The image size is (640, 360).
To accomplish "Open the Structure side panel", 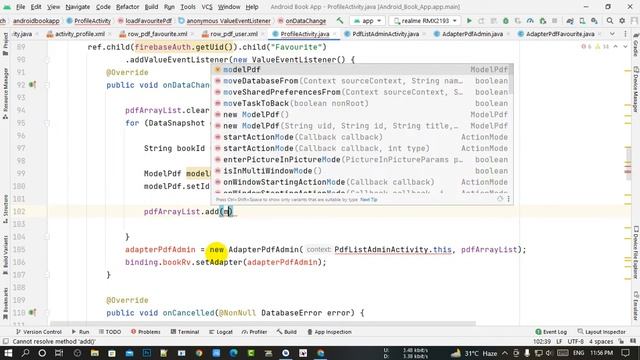I will pyautogui.click(x=5, y=209).
